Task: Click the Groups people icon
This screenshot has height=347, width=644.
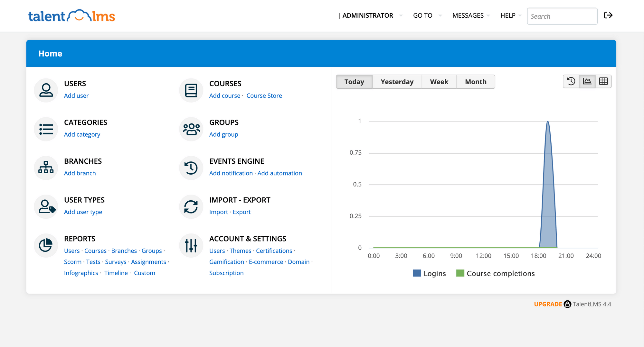Action: tap(191, 129)
